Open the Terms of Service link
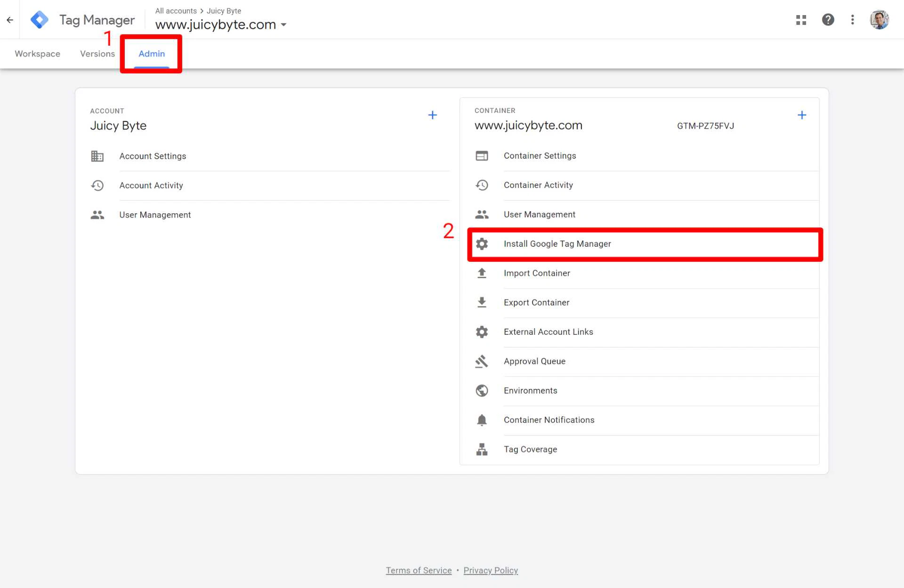Screen dimensions: 904x588 coord(419,570)
